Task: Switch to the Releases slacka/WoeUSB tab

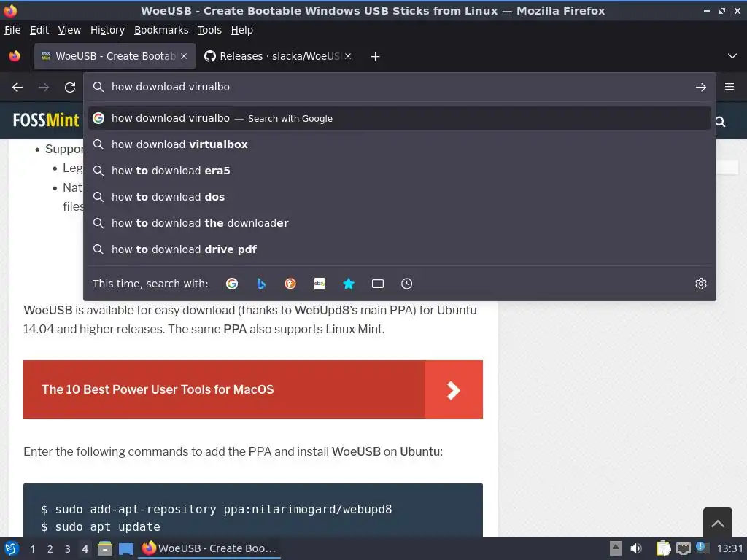Action: pyautogui.click(x=279, y=56)
